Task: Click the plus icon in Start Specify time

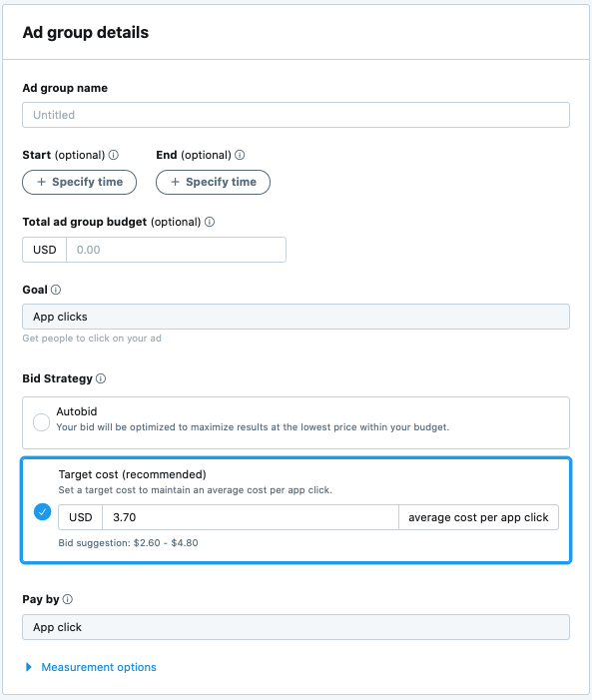Action: point(41,182)
